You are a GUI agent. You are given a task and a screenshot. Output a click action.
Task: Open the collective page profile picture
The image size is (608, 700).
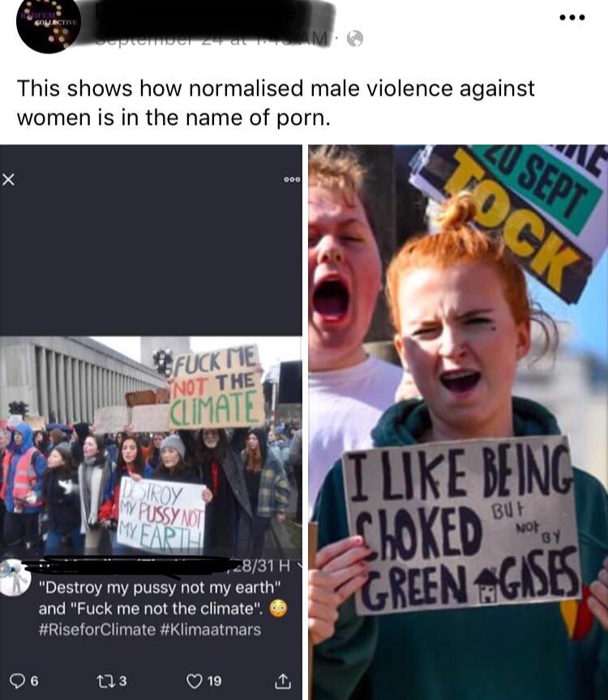(x=49, y=24)
